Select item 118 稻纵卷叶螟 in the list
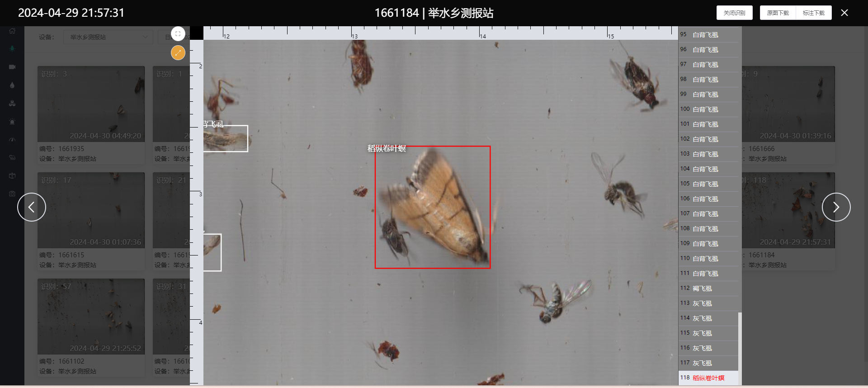The image size is (868, 388). point(708,378)
